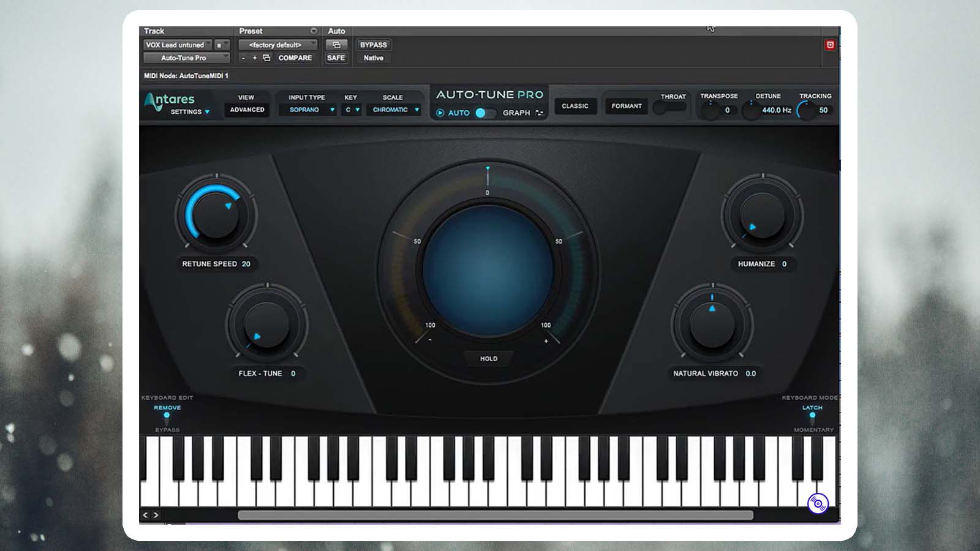Click the Detune knob
980x551 pixels.
(751, 110)
